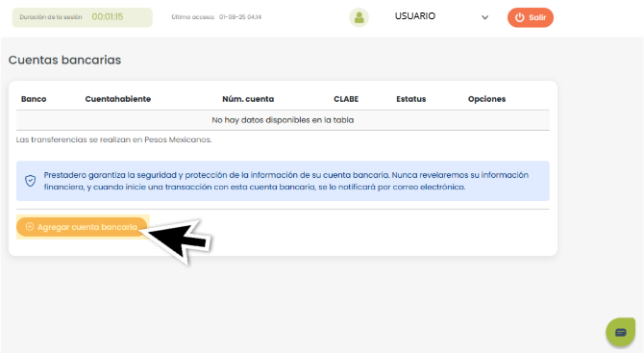The height and width of the screenshot is (353, 644).
Task: Click the green user avatar icon
Action: point(359,17)
